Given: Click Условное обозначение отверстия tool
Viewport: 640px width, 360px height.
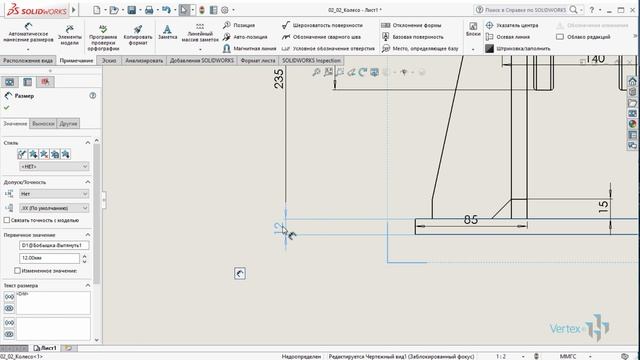Looking at the screenshot, I should point(328,48).
